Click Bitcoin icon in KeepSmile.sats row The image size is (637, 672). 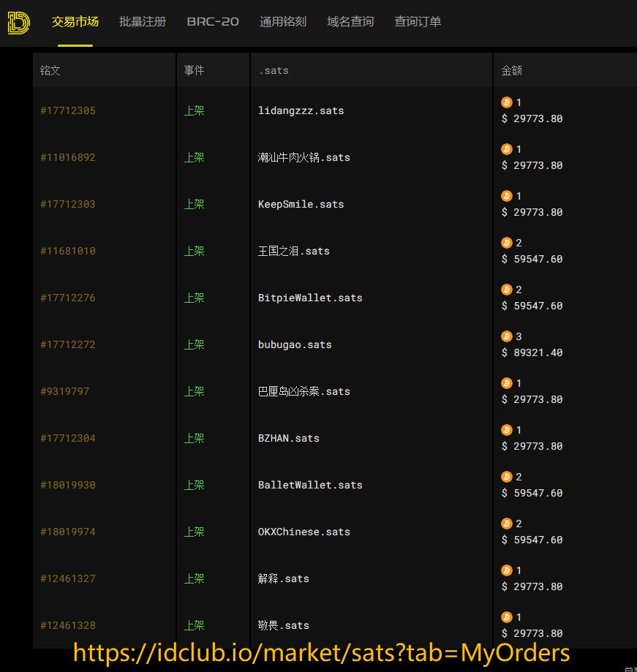click(507, 195)
